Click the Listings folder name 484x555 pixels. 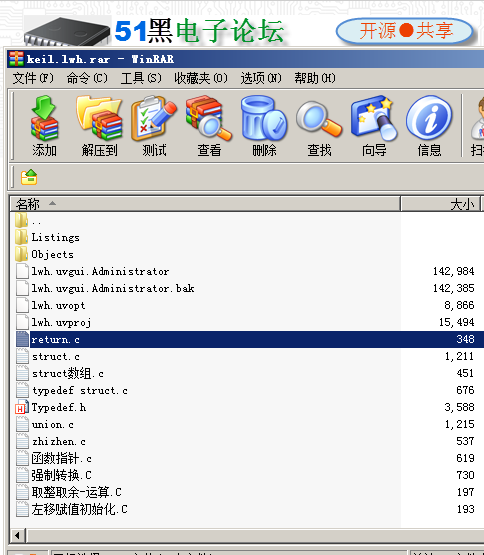click(x=55, y=237)
